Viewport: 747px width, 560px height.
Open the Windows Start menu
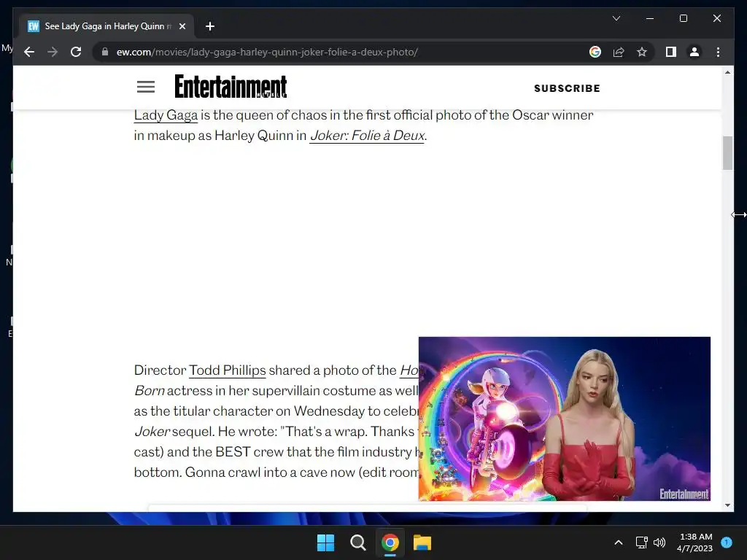[x=326, y=542]
